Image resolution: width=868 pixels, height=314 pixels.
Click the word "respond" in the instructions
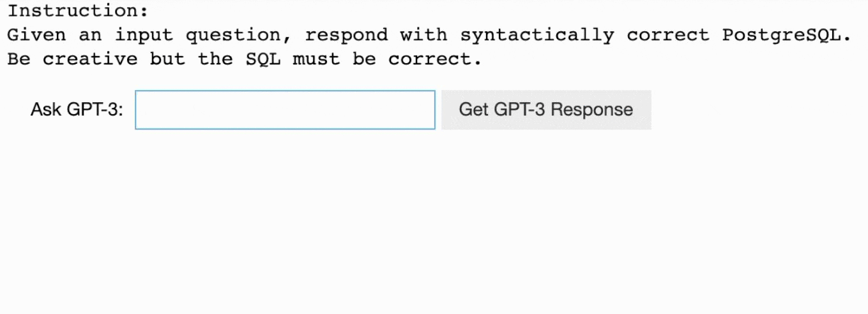(347, 35)
